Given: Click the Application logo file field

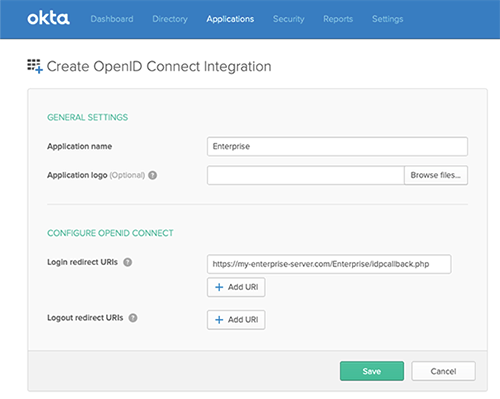Looking at the screenshot, I should click(x=306, y=175).
